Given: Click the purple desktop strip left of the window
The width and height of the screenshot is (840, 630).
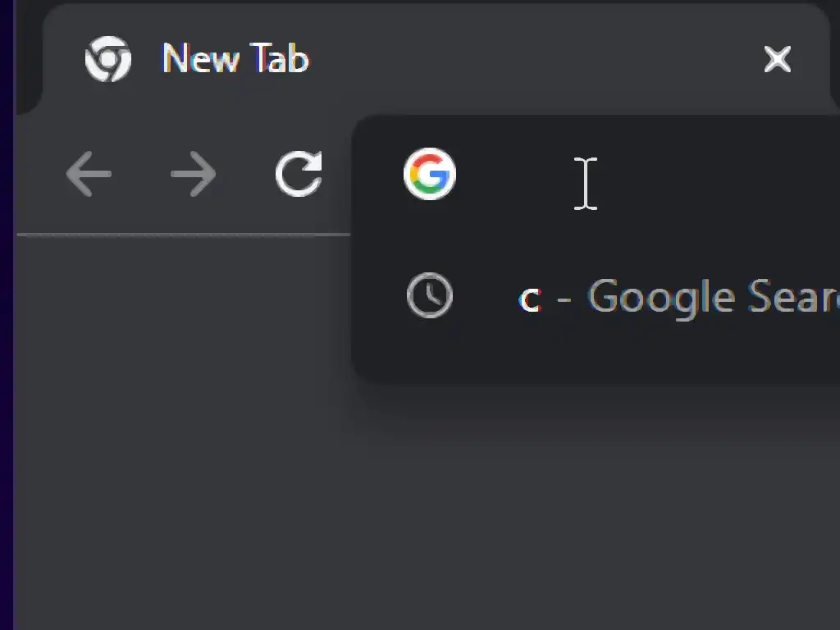Looking at the screenshot, I should click(x=7, y=328).
